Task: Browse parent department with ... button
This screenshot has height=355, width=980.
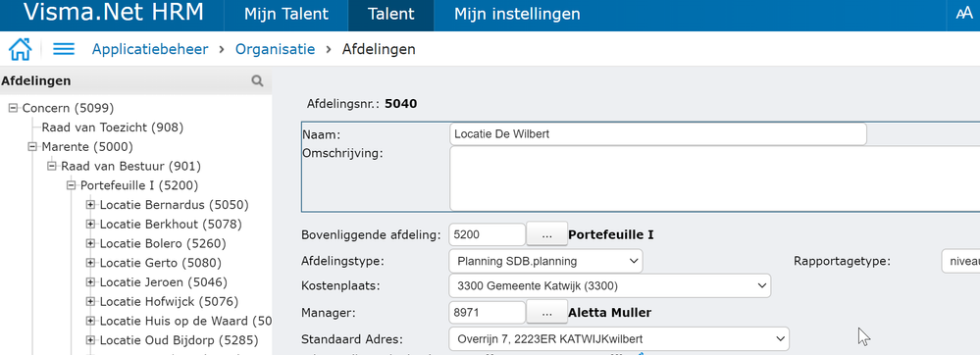Action: 546,234
